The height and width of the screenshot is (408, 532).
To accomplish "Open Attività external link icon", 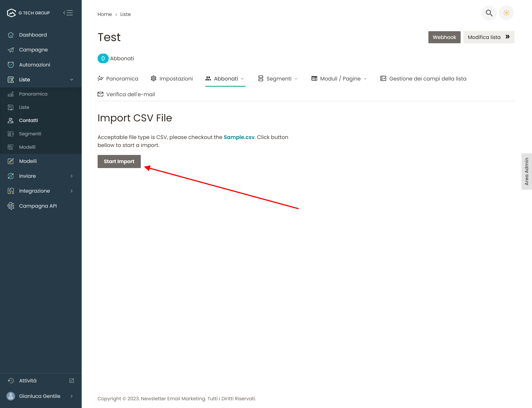I will click(72, 380).
